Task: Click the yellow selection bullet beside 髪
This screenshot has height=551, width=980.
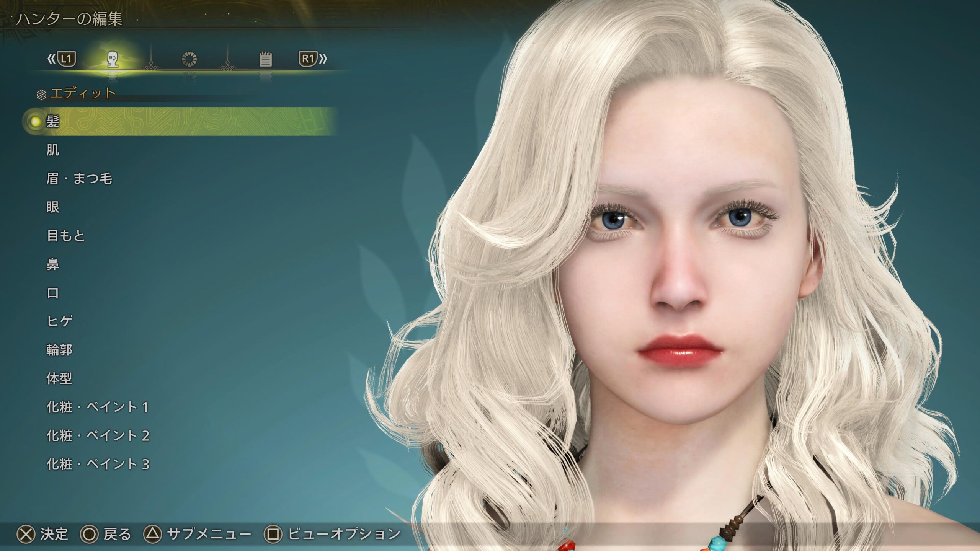Action: point(35,122)
